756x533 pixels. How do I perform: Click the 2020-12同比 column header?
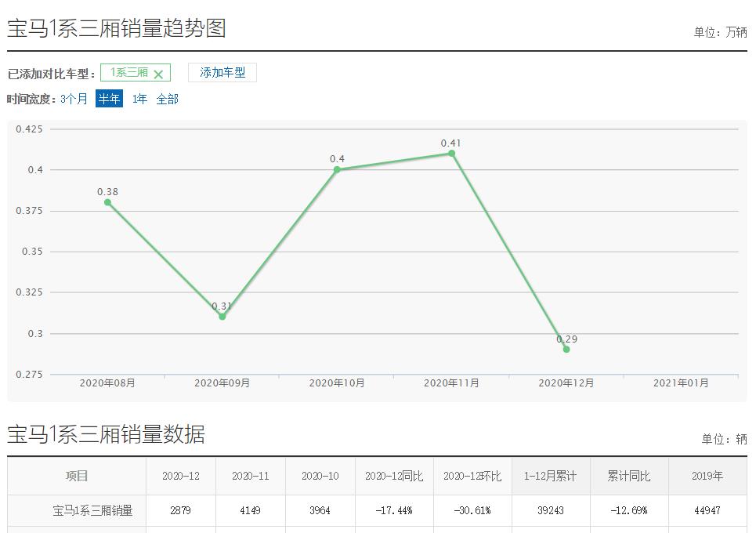[394, 476]
